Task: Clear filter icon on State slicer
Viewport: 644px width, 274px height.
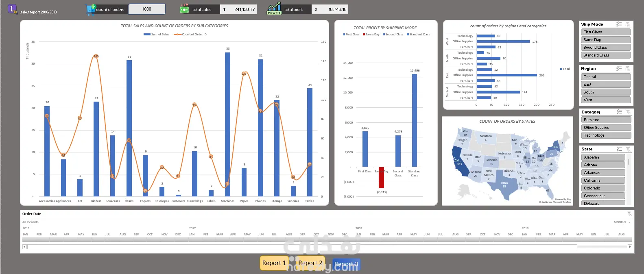Action: 628,149
